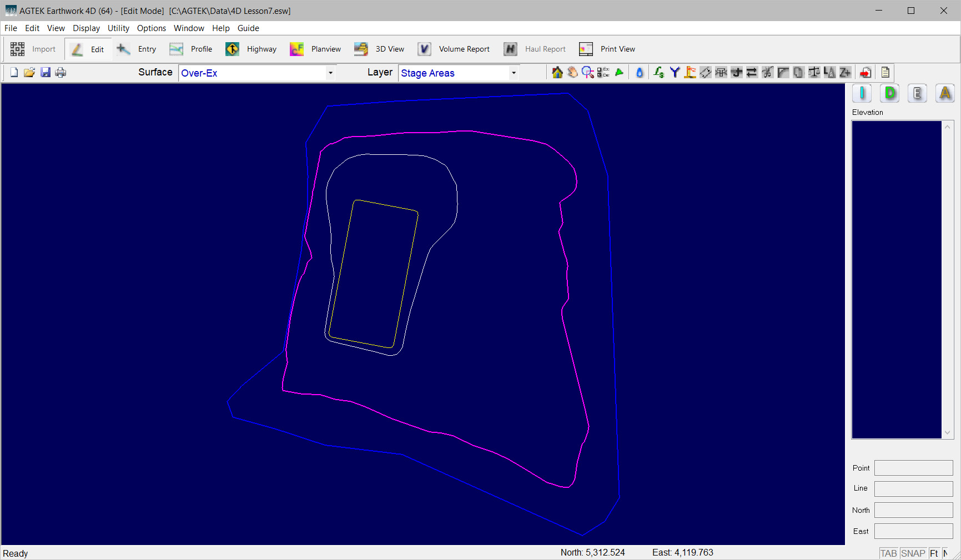This screenshot has height=560, width=961.
Task: Open the Display menu
Action: tap(86, 28)
